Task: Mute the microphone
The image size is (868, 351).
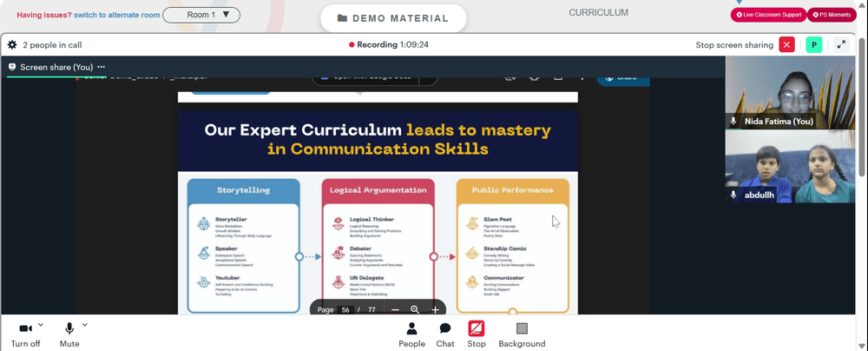Action: (x=69, y=334)
